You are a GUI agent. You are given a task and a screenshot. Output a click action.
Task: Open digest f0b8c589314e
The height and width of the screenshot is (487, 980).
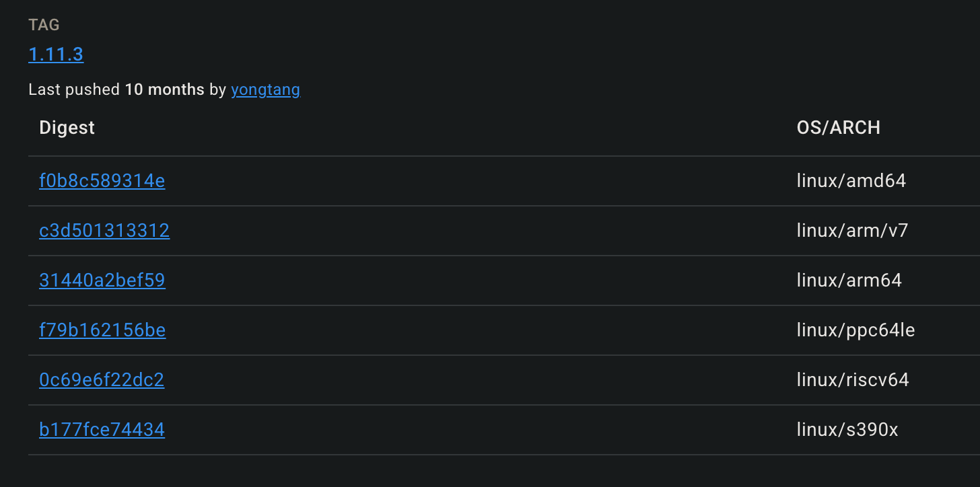[102, 181]
